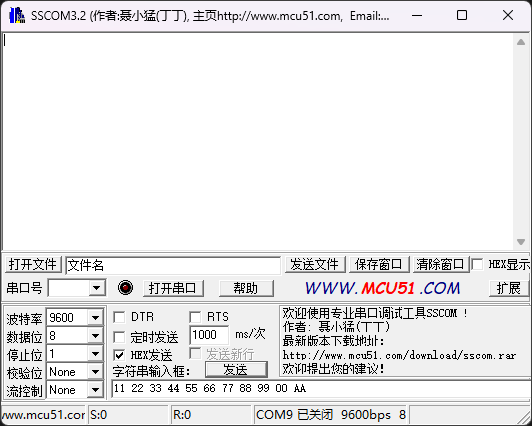532x426 pixels.
Task: Open the 扩展 extension panel button
Action: [509, 288]
